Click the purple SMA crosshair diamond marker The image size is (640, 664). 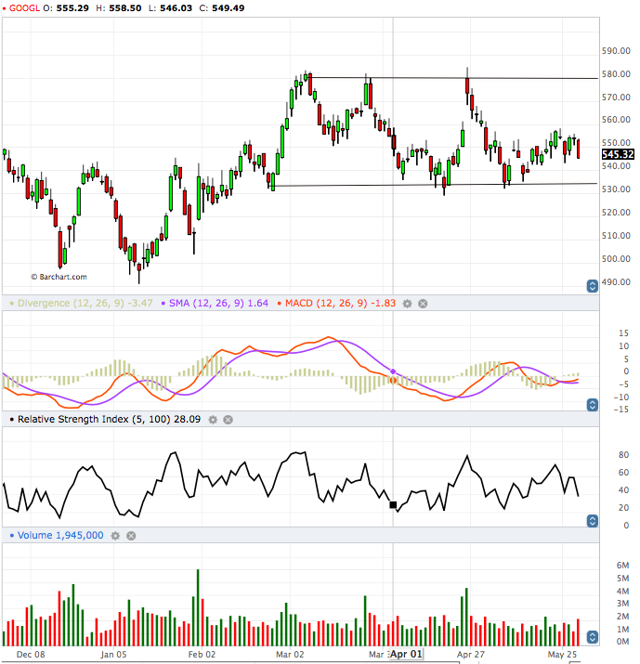(393, 371)
